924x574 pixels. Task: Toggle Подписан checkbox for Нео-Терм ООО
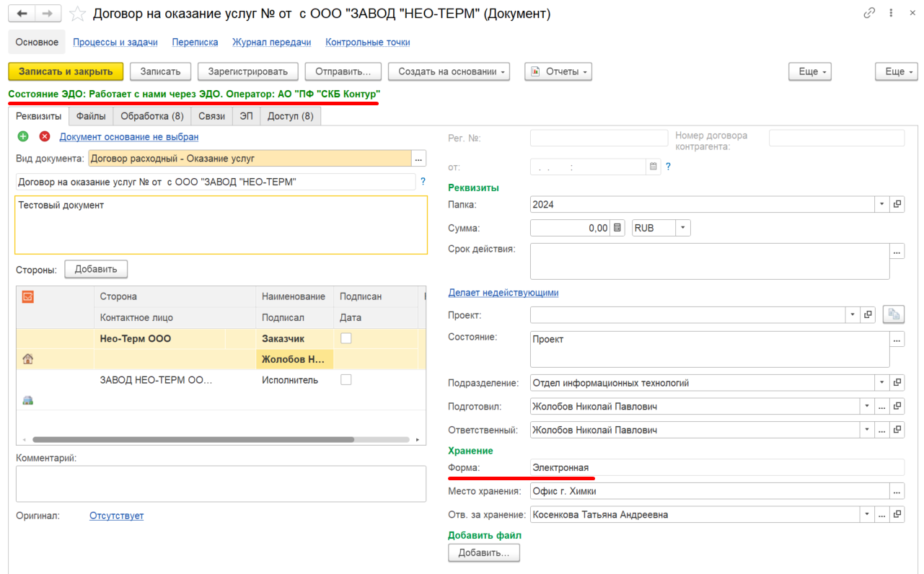[x=346, y=338]
